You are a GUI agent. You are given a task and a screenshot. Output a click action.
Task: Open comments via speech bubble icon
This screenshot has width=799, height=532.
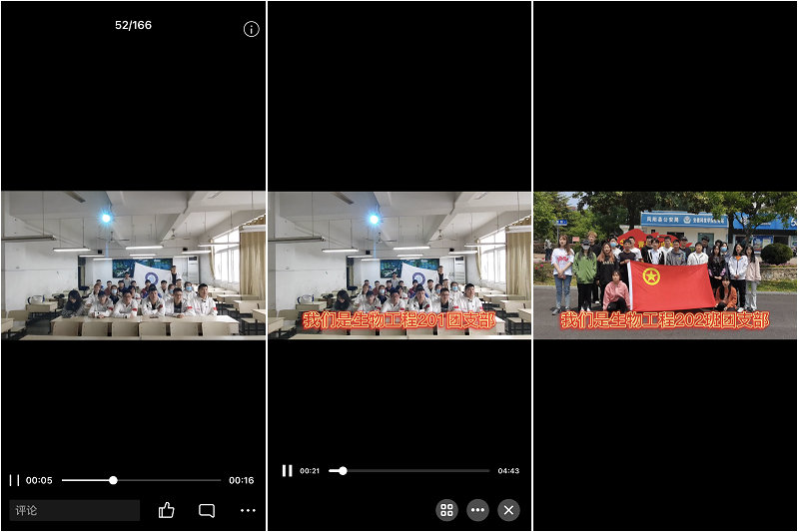(x=207, y=510)
